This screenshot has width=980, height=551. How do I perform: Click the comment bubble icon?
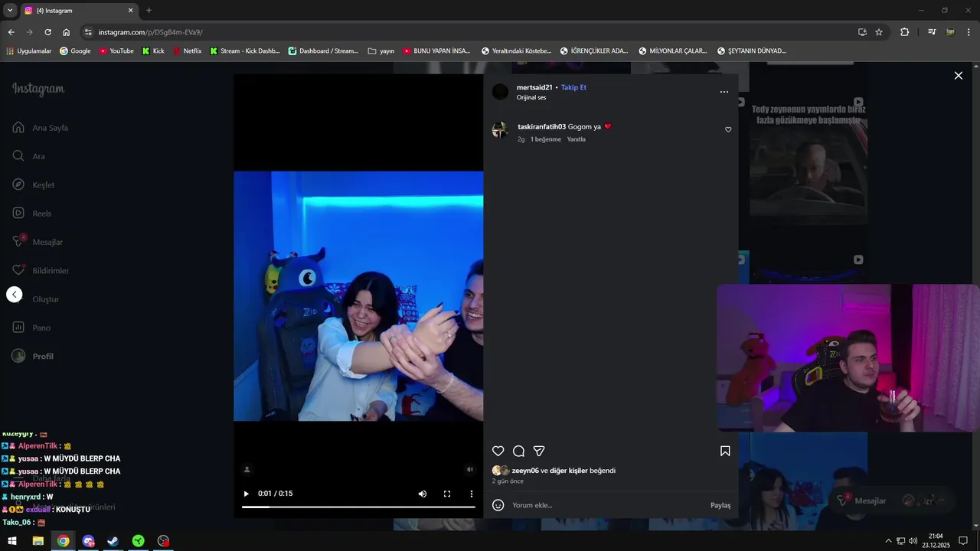click(518, 452)
